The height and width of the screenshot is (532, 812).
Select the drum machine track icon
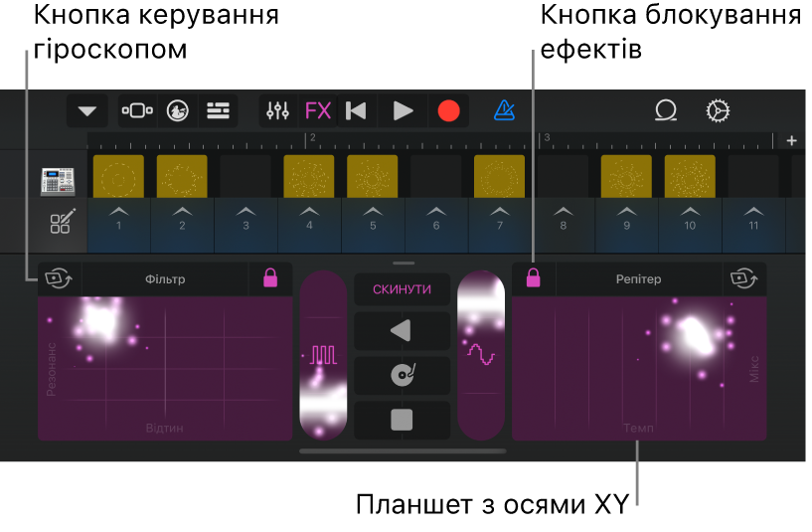[58, 181]
